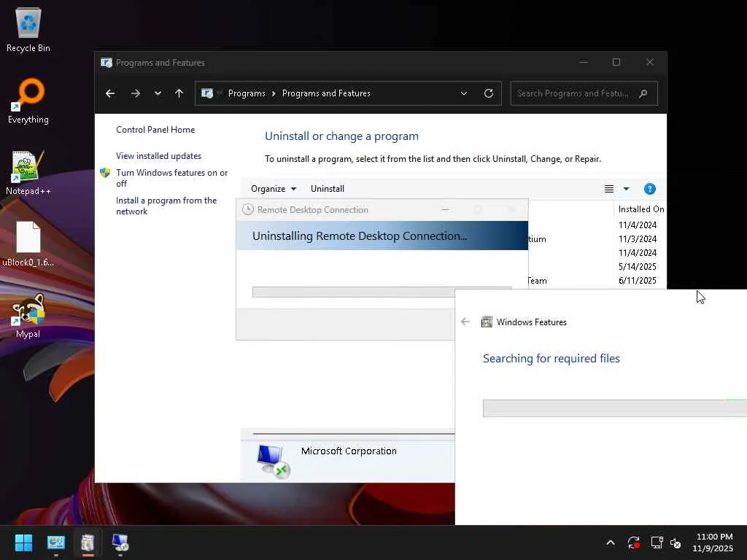Open recent locations chevron in navigation bar

(158, 93)
